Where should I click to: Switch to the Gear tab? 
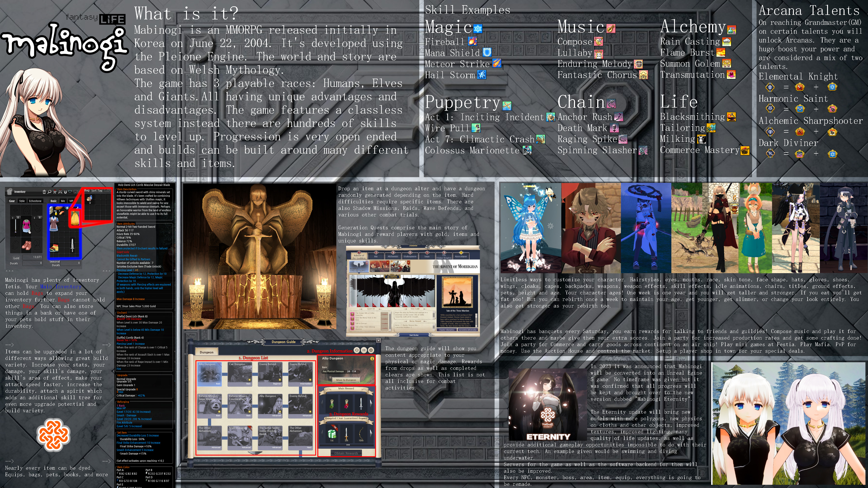point(12,201)
